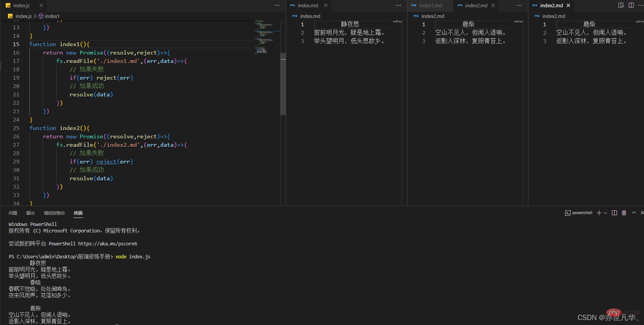Click the index1 symbol in the breadcrumb

click(52, 16)
